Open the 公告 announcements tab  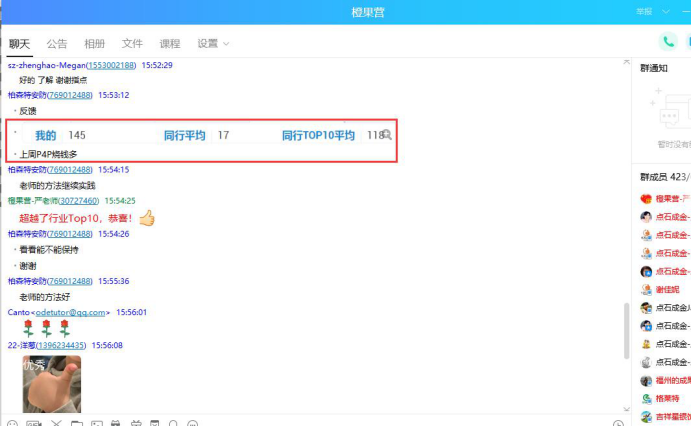point(57,44)
